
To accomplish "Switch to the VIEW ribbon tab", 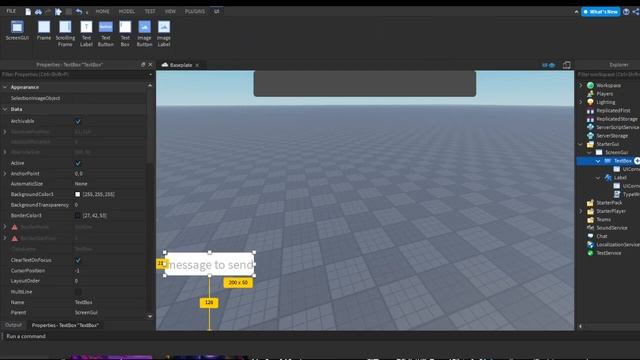I will coord(170,11).
